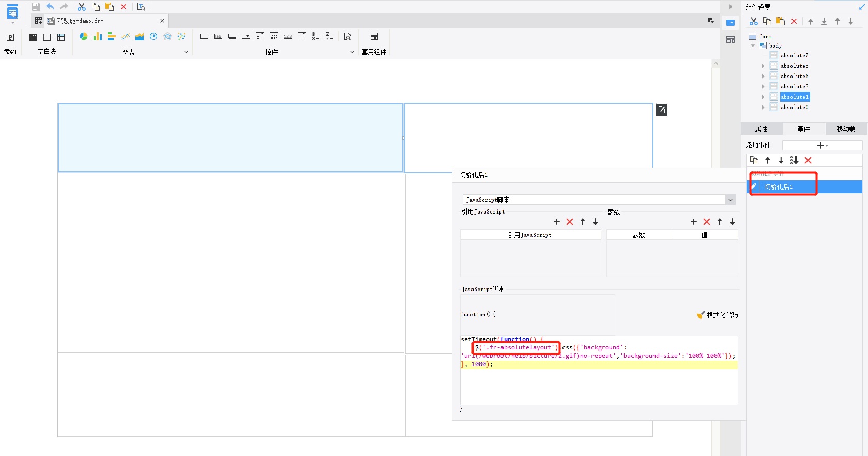Select the 初始化后1 event entry
This screenshot has height=456, width=868.
coord(804,187)
